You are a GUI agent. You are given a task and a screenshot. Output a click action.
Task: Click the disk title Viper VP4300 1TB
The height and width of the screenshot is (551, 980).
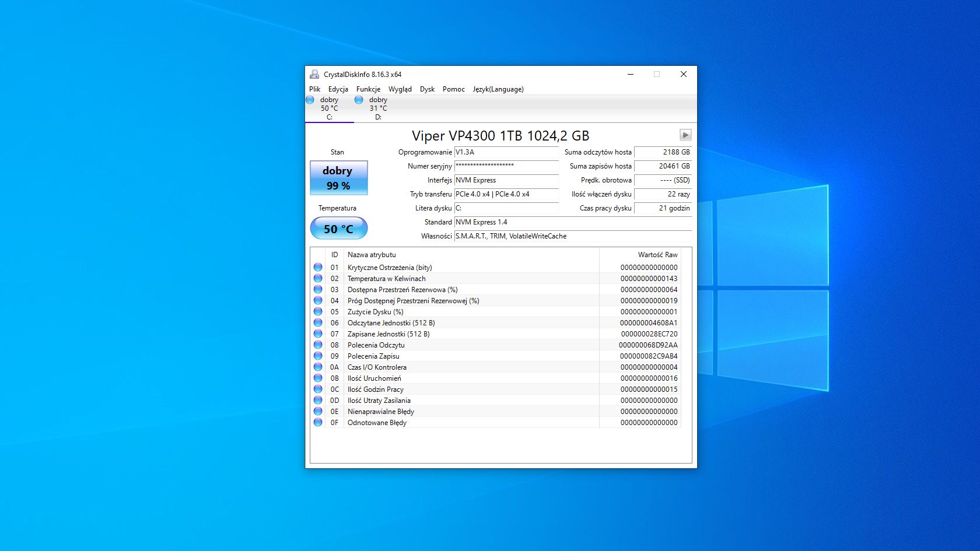click(x=501, y=136)
